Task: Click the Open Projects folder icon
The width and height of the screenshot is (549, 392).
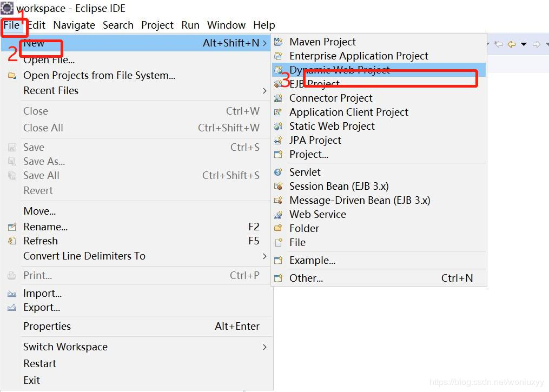Action: click(12, 76)
